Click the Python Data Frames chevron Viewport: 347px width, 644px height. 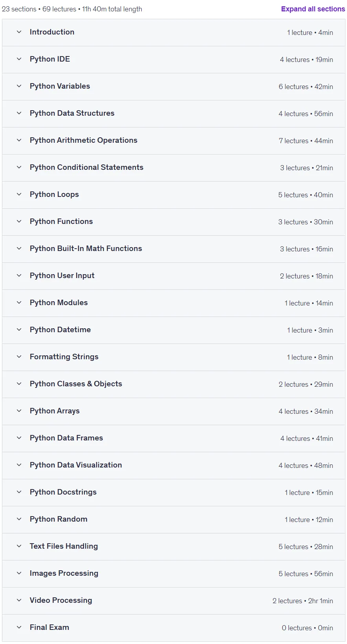point(19,438)
